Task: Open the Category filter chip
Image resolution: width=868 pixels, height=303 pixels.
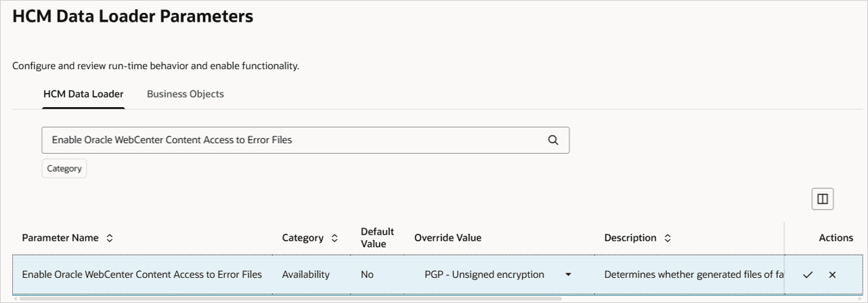Action: coord(64,169)
